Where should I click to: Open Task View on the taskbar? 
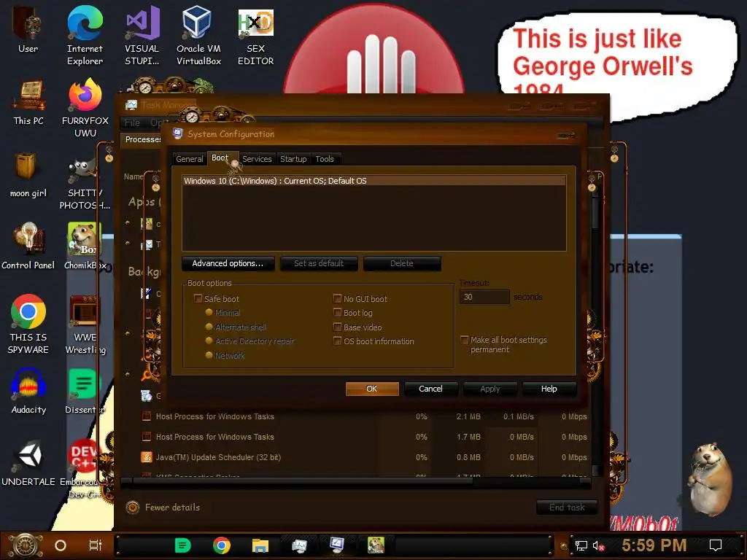click(96, 545)
